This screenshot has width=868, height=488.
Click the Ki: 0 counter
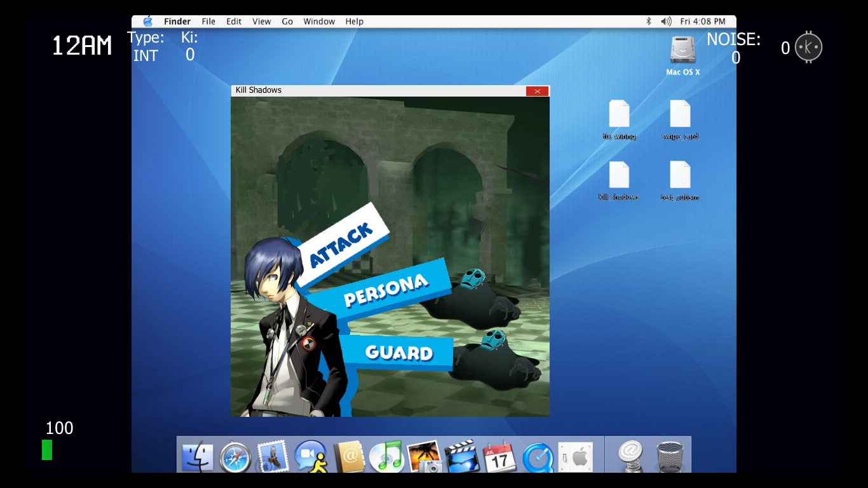(189, 46)
